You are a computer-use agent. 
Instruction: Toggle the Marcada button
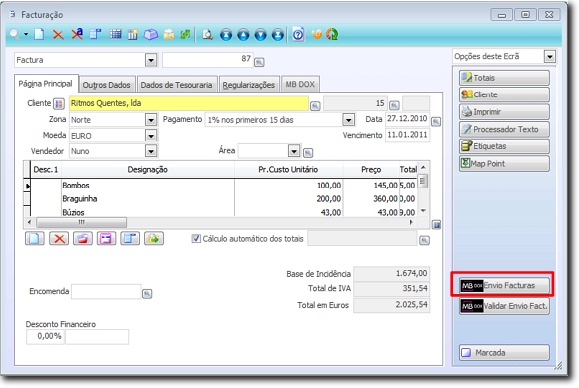504,353
